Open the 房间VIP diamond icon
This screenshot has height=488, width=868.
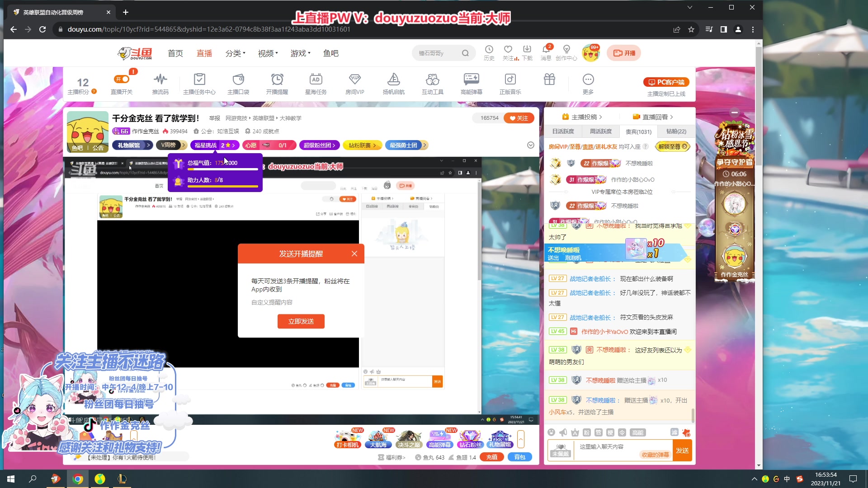click(x=355, y=84)
